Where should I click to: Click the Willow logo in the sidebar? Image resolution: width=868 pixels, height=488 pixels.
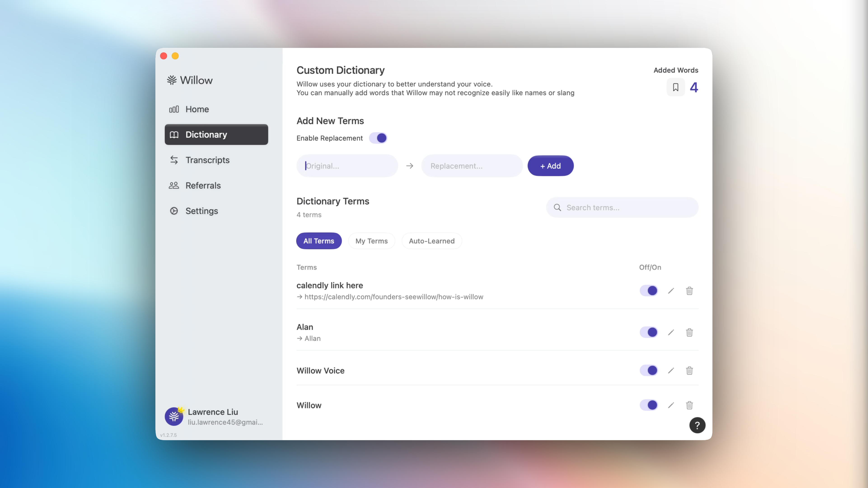(x=189, y=80)
